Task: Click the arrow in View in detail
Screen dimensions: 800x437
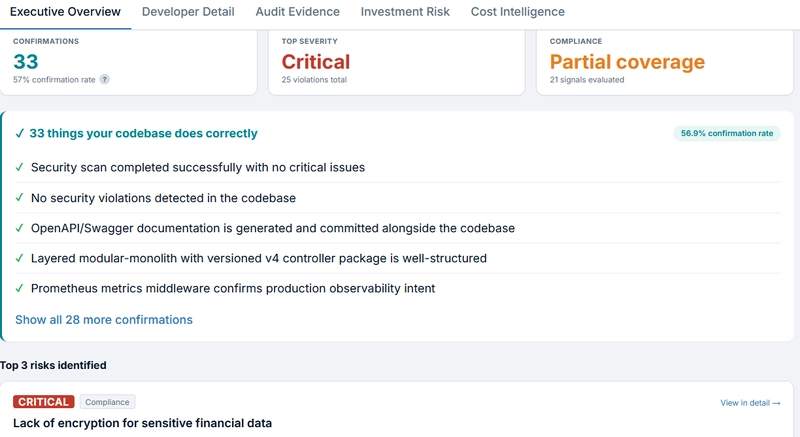Action: click(x=777, y=403)
